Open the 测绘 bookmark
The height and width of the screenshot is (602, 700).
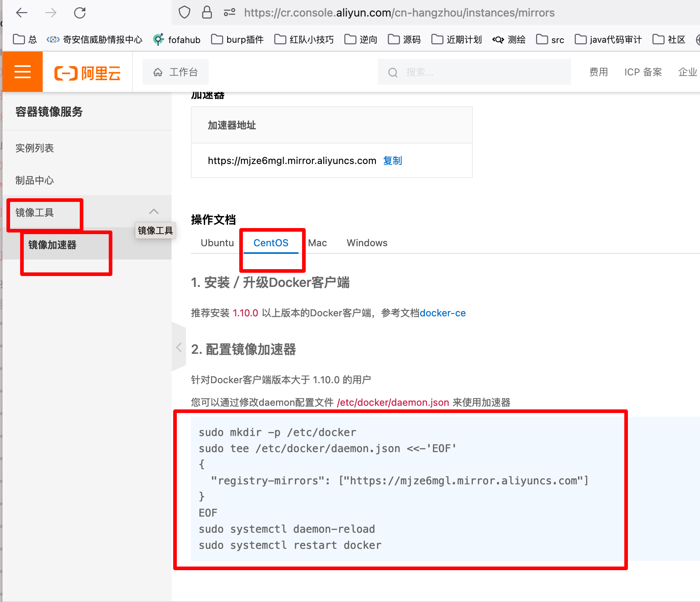coord(509,39)
